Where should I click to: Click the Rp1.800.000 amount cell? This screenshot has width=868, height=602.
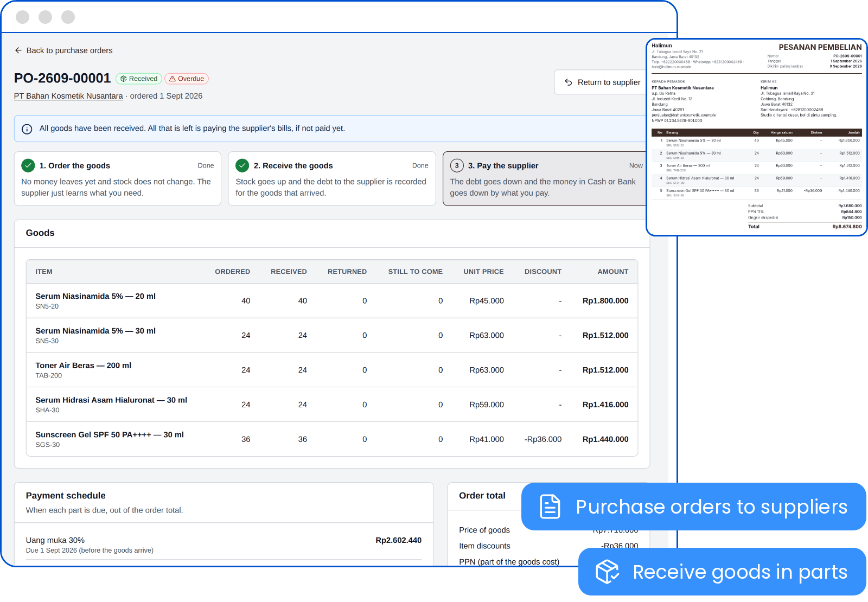(x=605, y=301)
